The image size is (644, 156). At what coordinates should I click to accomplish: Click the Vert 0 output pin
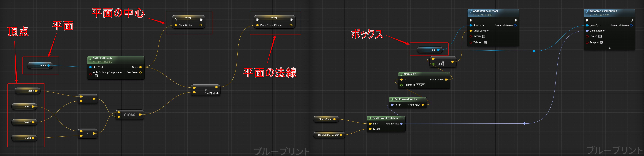point(36,91)
